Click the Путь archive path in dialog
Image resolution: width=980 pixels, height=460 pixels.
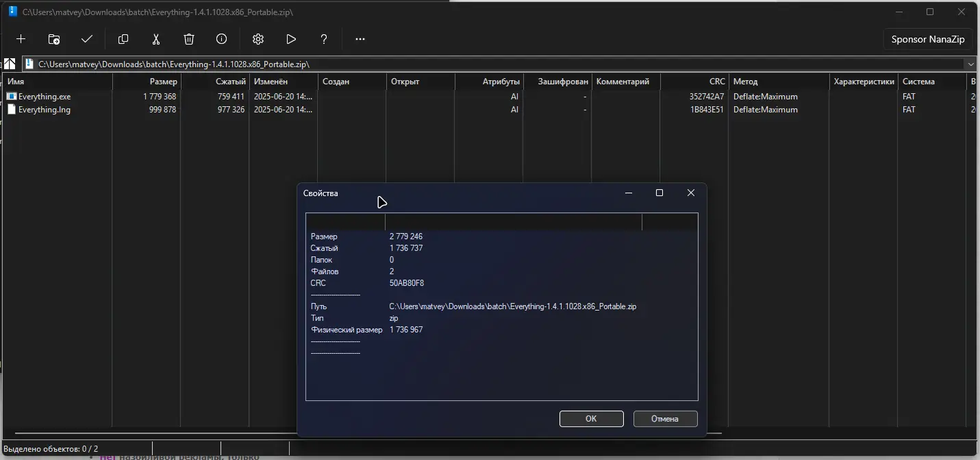(x=513, y=306)
